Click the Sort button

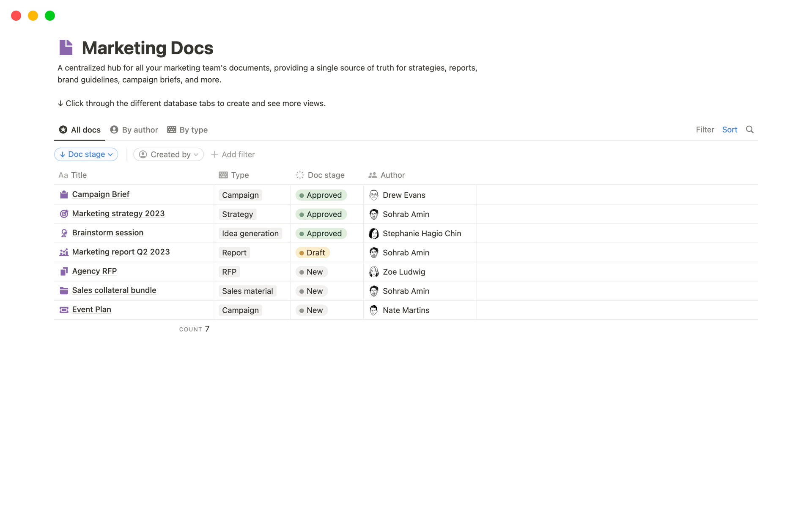pos(729,130)
